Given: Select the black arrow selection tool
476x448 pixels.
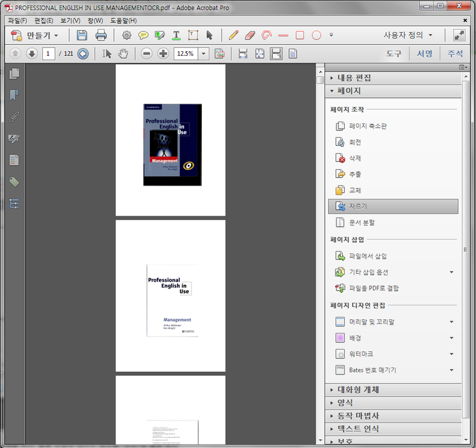Looking at the screenshot, I should click(x=209, y=35).
